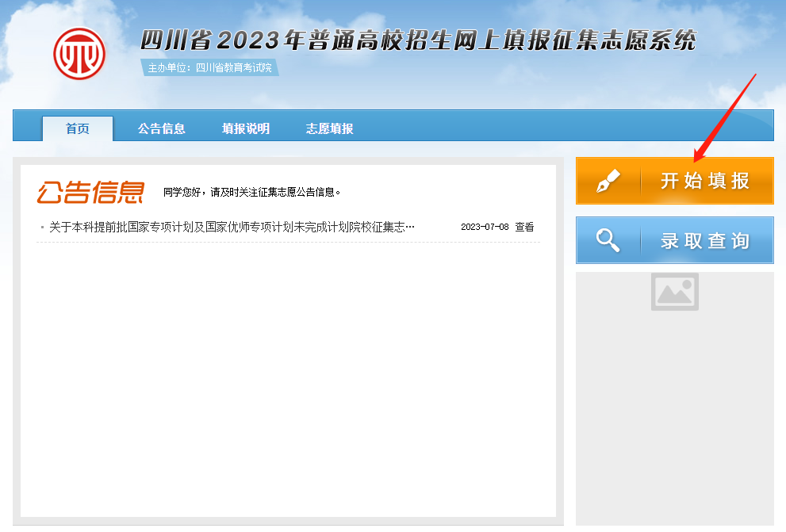Open the 关于本科提前批国家专项计划 announcement link
Viewport: 786px width, 532px height.
[232, 228]
